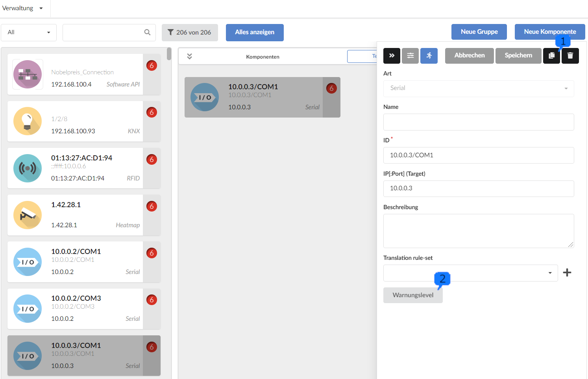Expand the Komponenten double-chevron

pos(189,56)
